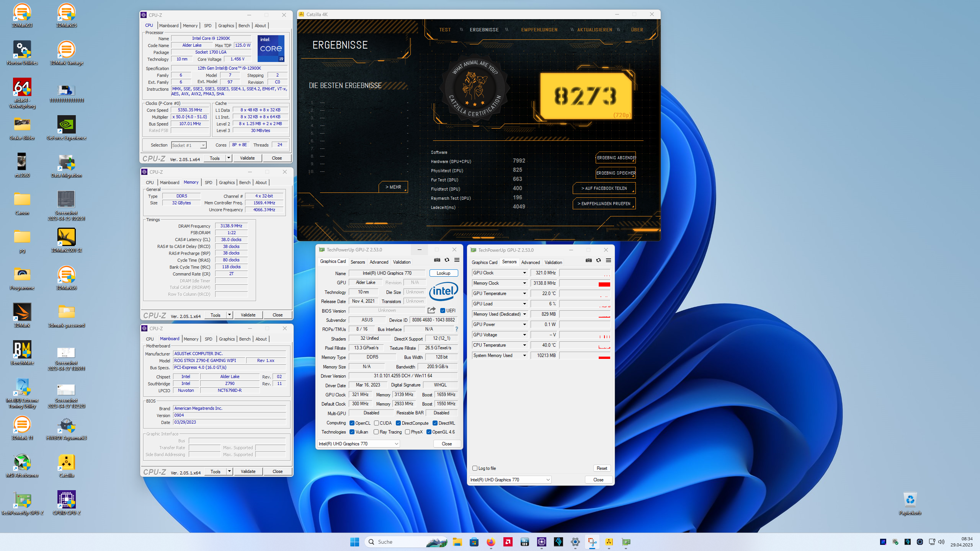Open the 3DMark03 desktop shortcut
980x551 pixels.
coord(22,15)
